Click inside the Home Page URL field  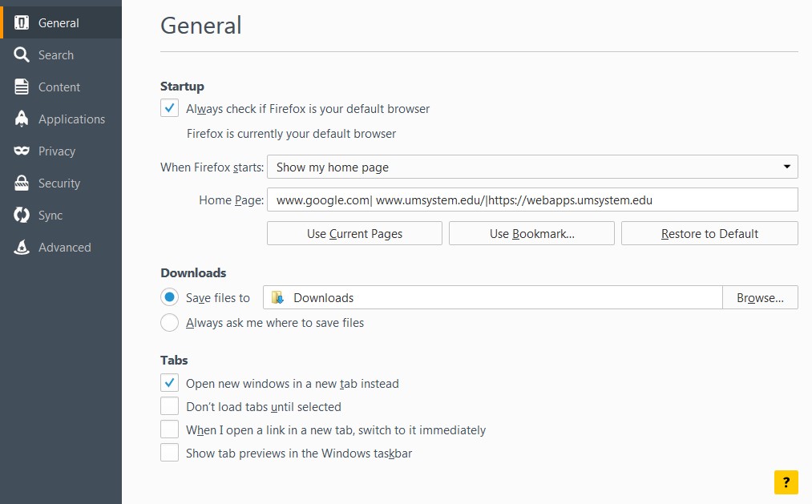[x=532, y=200]
